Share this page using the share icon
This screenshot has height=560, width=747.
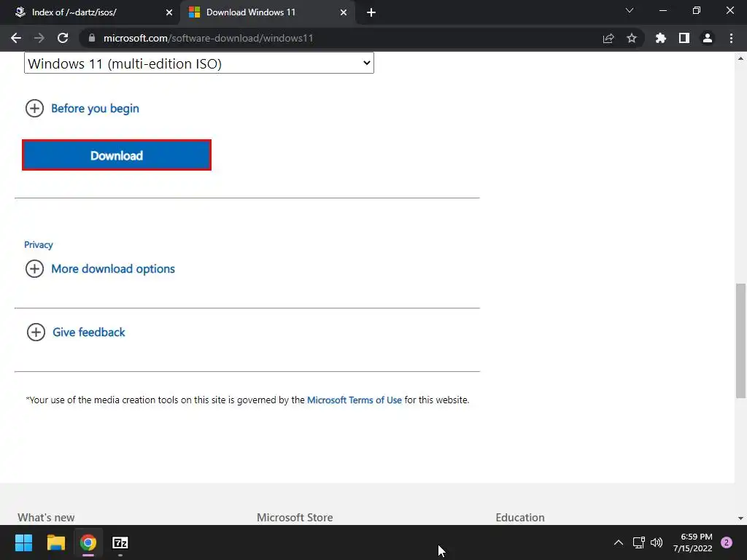(608, 38)
